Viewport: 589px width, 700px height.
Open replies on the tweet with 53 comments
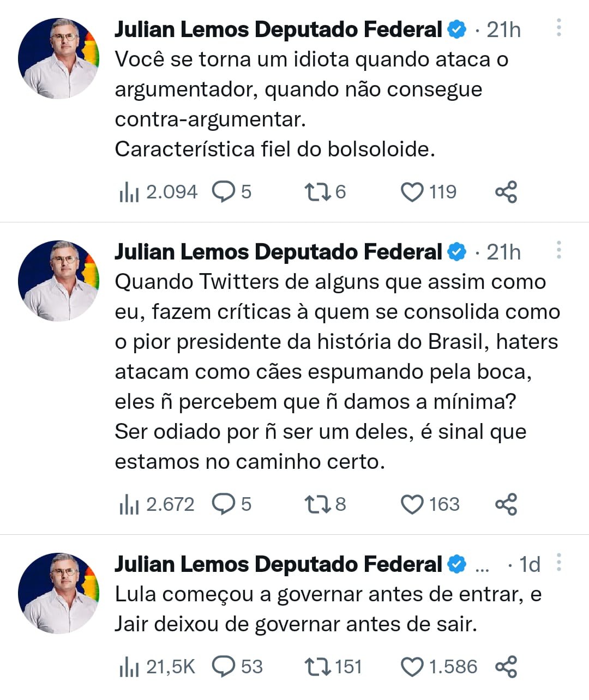pos(223,667)
